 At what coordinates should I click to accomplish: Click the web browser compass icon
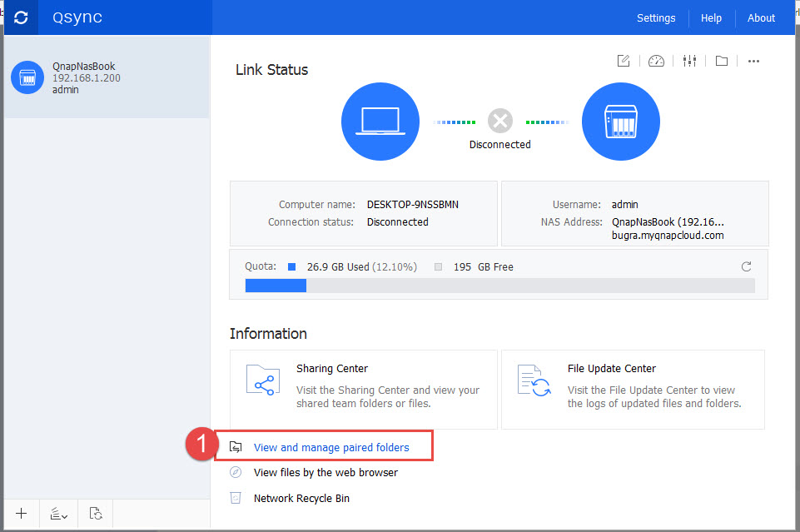coord(236,472)
